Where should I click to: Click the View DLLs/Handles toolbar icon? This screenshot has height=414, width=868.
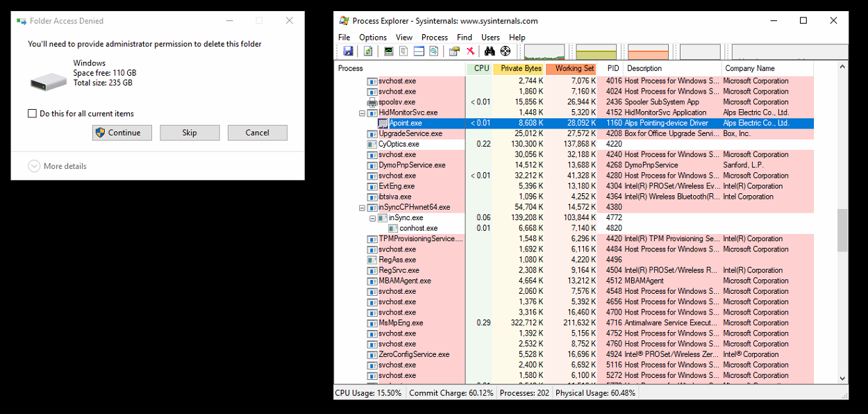click(433, 51)
